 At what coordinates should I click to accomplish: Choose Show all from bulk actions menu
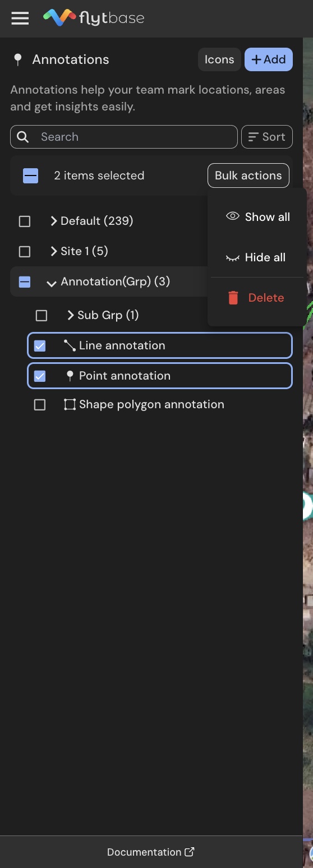pyautogui.click(x=258, y=217)
